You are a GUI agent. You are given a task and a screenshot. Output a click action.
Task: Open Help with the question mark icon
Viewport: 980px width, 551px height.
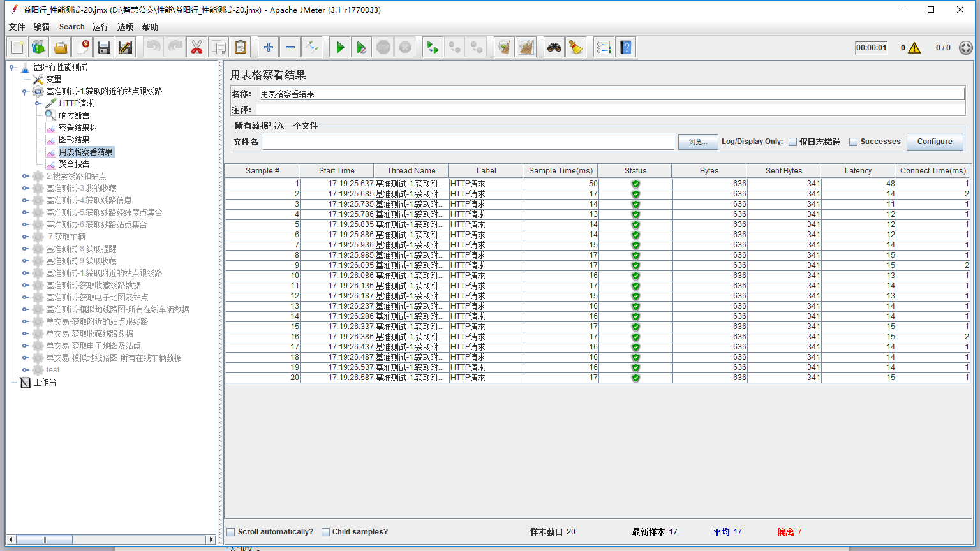pos(626,47)
